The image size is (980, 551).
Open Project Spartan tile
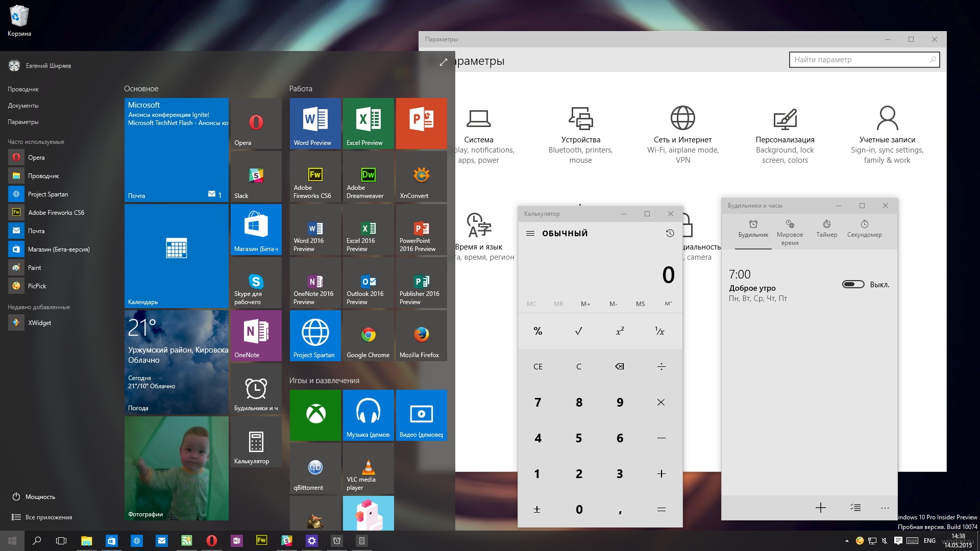tap(315, 336)
